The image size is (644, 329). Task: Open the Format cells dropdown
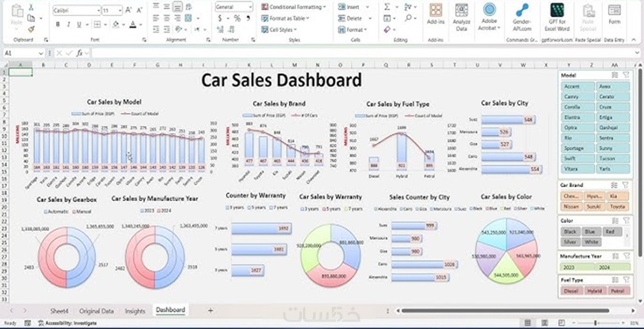(x=352, y=30)
